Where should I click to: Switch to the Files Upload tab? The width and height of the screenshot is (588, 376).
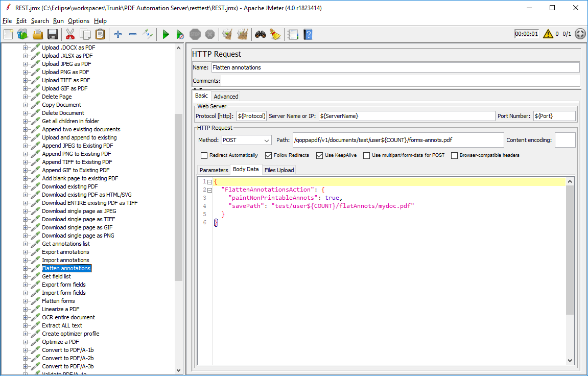tap(279, 170)
